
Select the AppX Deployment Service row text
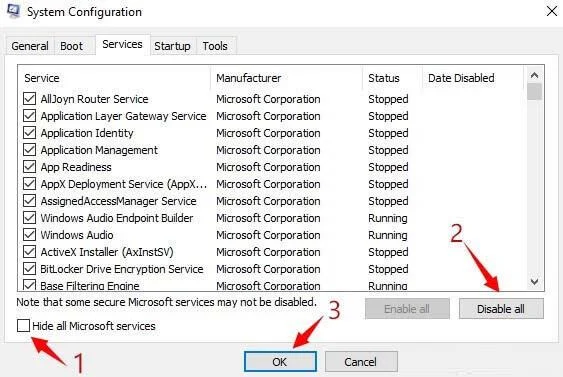pos(124,184)
